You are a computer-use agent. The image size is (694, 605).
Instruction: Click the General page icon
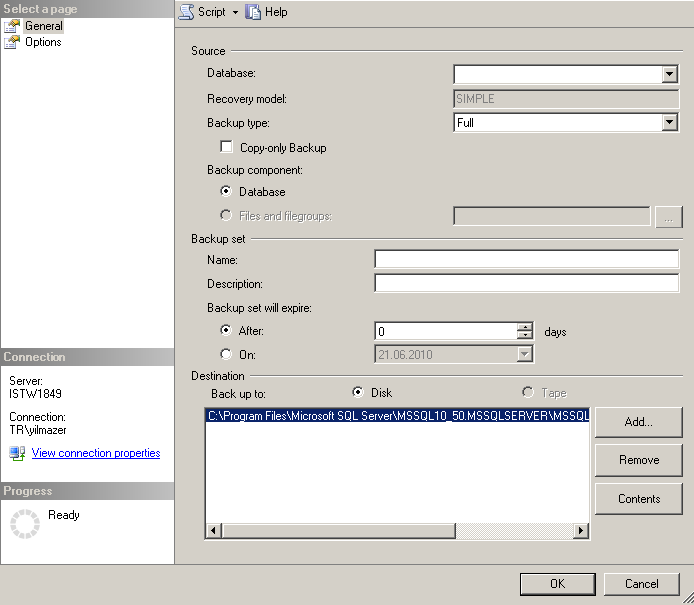(x=12, y=26)
